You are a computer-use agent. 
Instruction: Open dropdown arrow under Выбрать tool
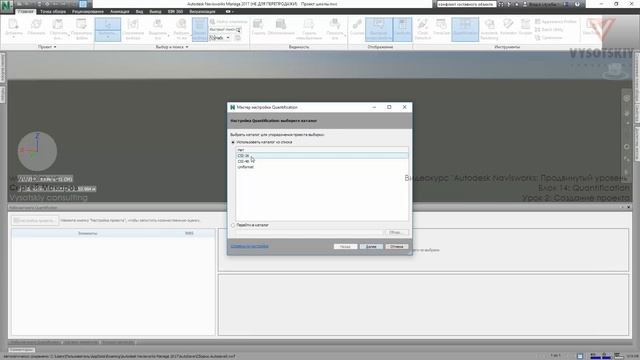click(108, 38)
